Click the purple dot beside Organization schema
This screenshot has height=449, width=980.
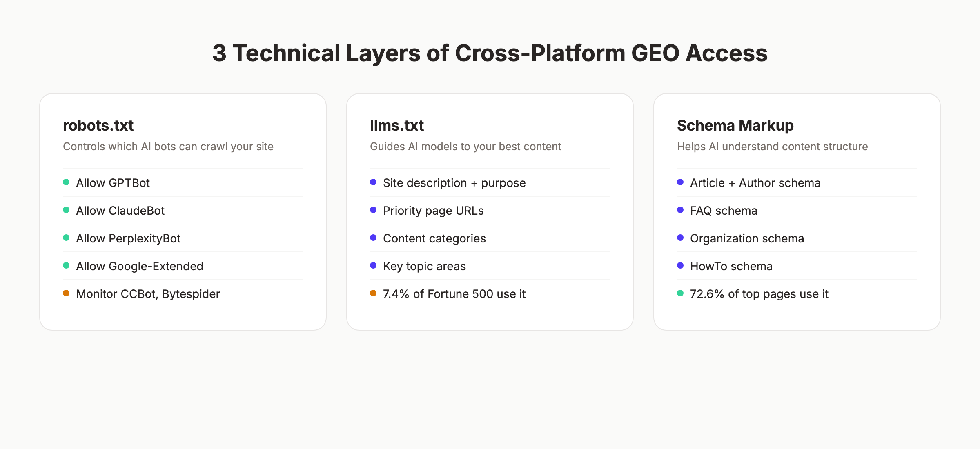[x=680, y=238]
